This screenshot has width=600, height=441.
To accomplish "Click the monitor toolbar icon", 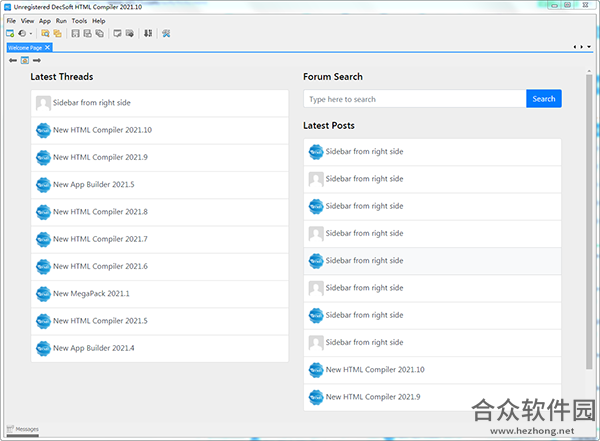I will coord(117,34).
